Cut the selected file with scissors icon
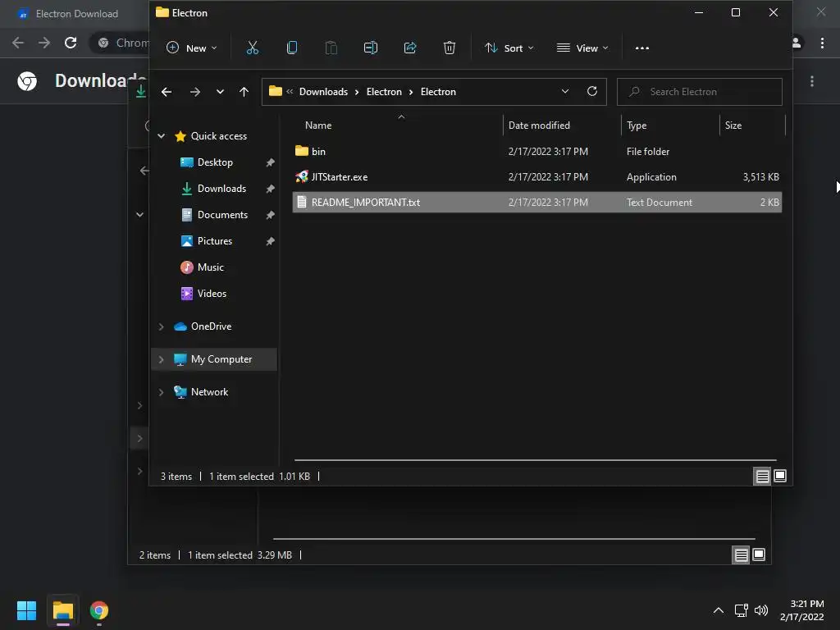 [x=253, y=48]
